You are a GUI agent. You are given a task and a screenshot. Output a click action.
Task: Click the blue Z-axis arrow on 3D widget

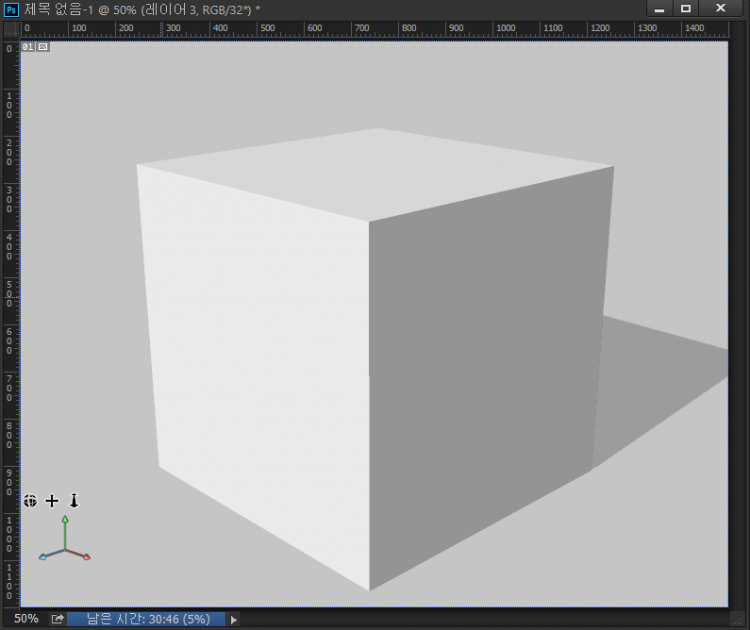[x=43, y=557]
